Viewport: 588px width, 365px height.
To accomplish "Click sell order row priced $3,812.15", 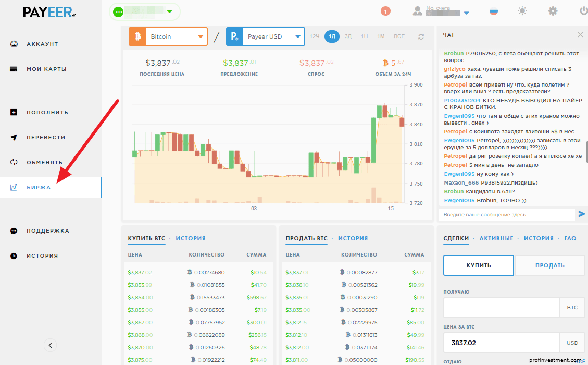I will click(x=355, y=323).
